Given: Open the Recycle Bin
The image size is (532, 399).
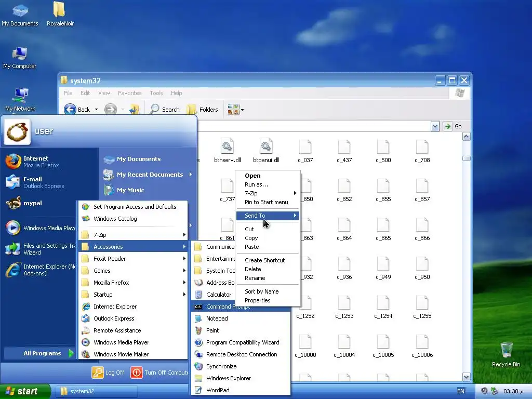Looking at the screenshot, I should [506, 354].
